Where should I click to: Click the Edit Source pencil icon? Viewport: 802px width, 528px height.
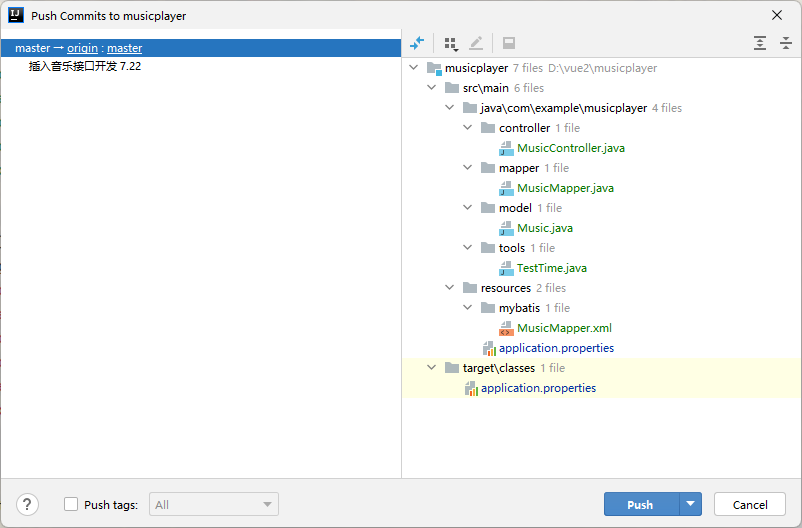point(476,43)
